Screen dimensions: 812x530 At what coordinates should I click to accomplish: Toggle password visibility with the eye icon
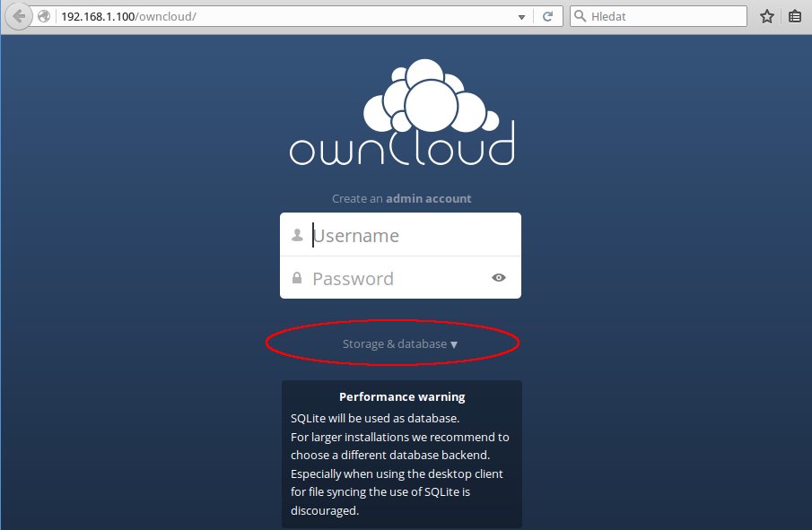click(499, 278)
